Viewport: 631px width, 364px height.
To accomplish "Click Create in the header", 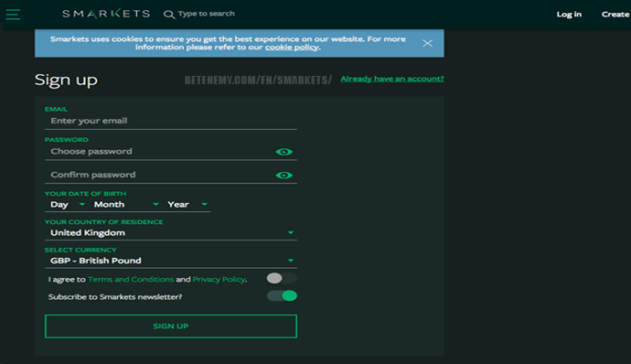I will [x=615, y=14].
